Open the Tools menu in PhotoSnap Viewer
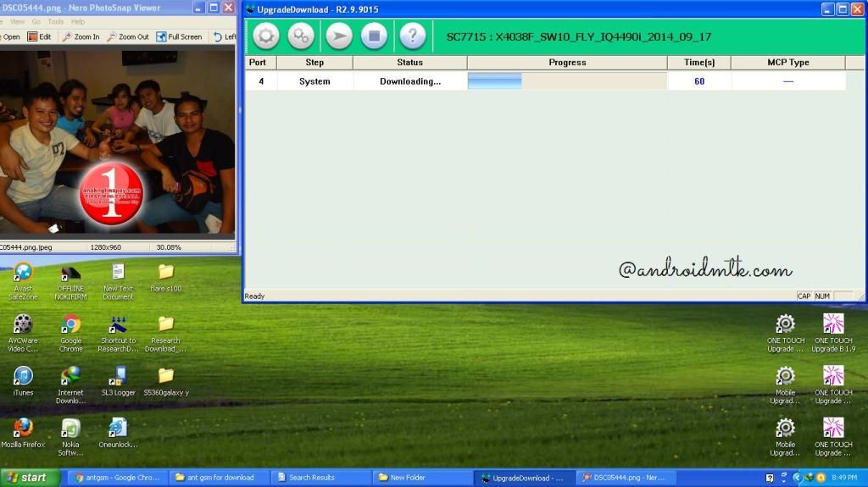The image size is (868, 487). coord(56,22)
